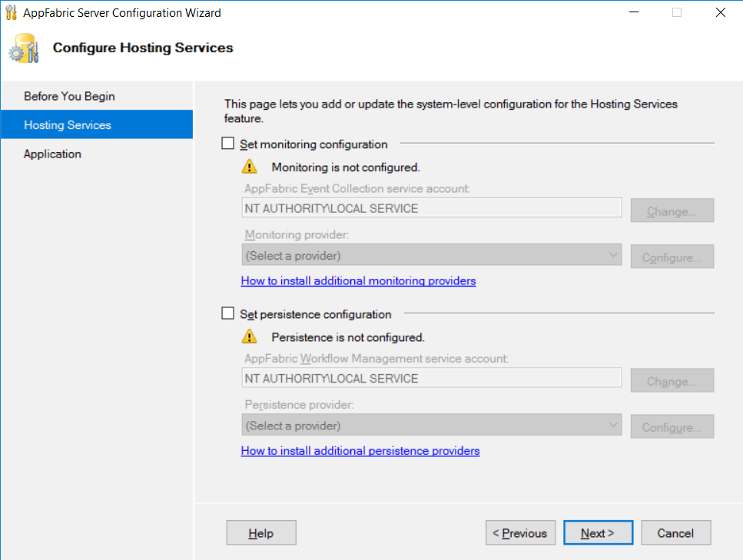Open the Monitoring provider dropdown

coord(432,255)
